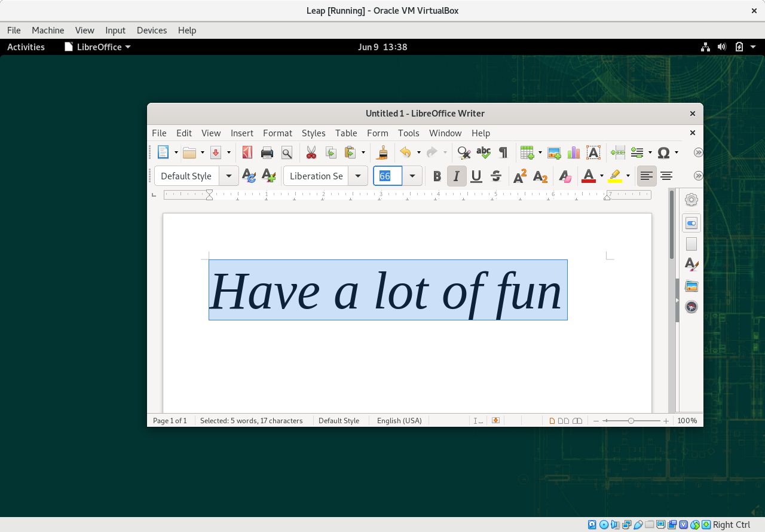Open the sidebar Navigator compass icon
Screen dimensions: 765x532
click(x=691, y=307)
